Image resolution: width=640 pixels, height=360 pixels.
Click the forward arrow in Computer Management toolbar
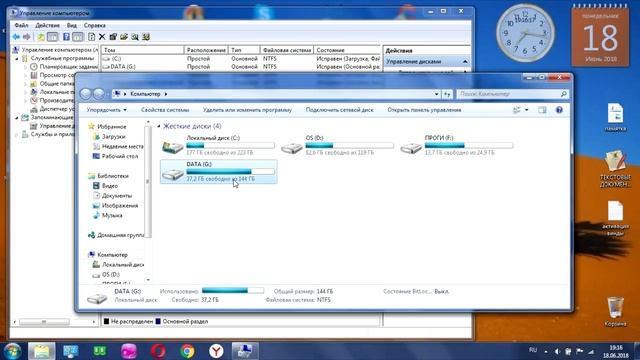click(x=27, y=37)
